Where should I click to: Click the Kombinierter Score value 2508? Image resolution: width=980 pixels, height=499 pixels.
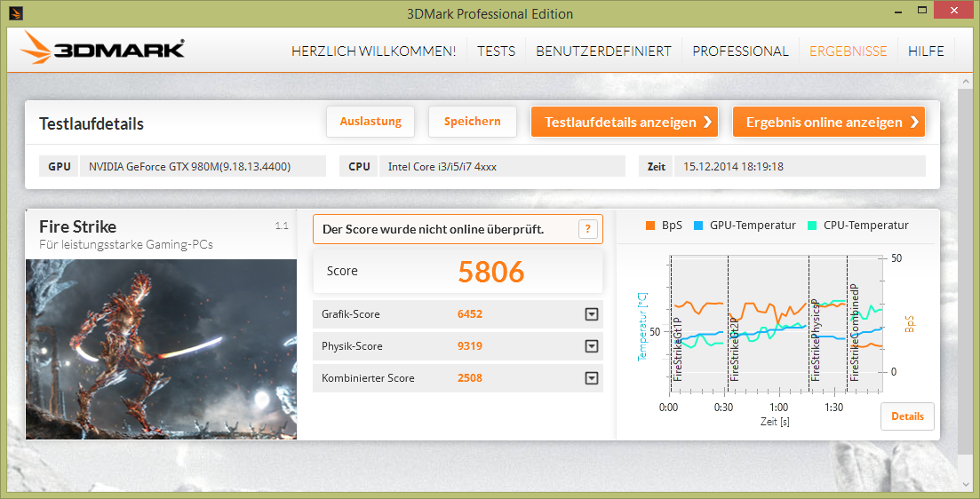[470, 378]
